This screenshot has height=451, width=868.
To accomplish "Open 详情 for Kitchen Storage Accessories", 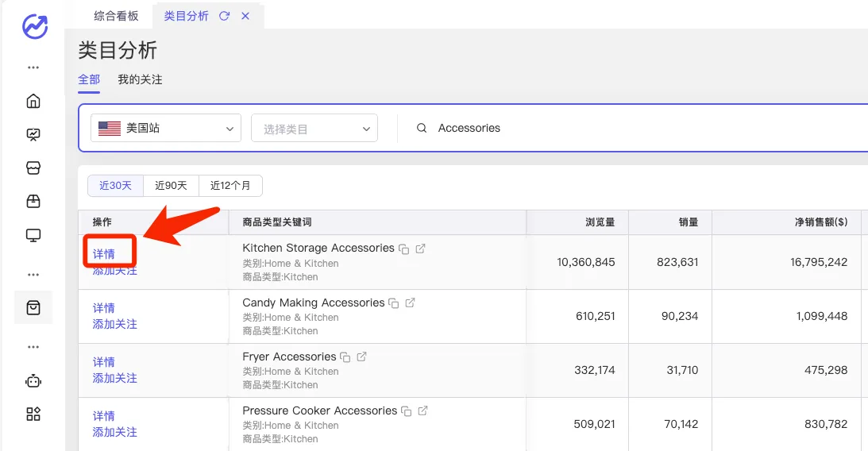I will [104, 254].
